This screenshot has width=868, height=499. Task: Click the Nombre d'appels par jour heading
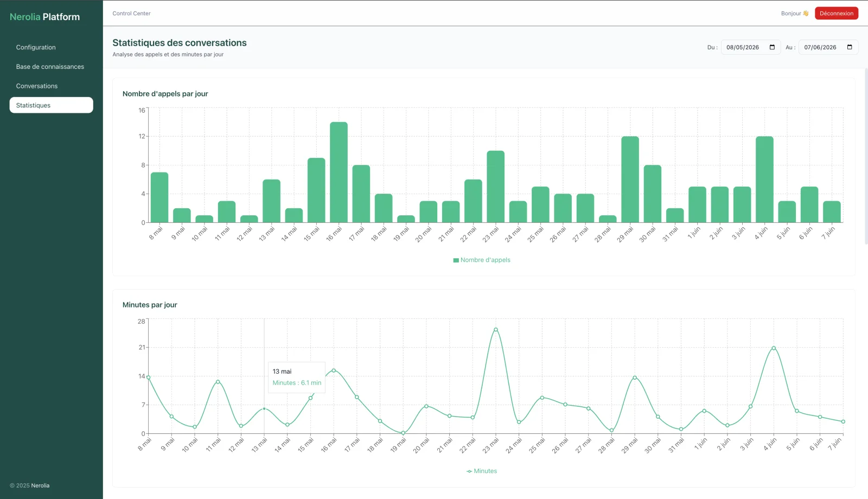point(165,94)
